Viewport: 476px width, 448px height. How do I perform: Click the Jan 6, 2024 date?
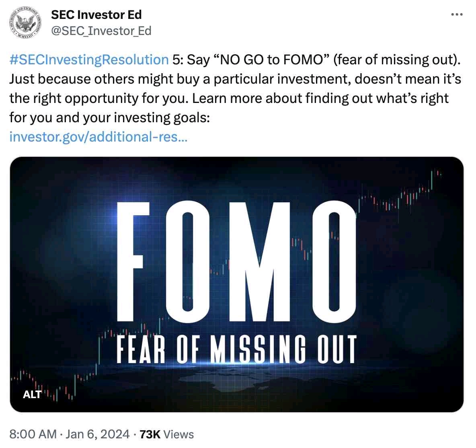(x=98, y=434)
